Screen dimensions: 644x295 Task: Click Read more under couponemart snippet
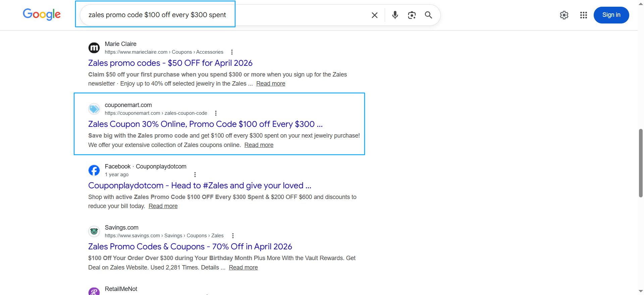[259, 145]
